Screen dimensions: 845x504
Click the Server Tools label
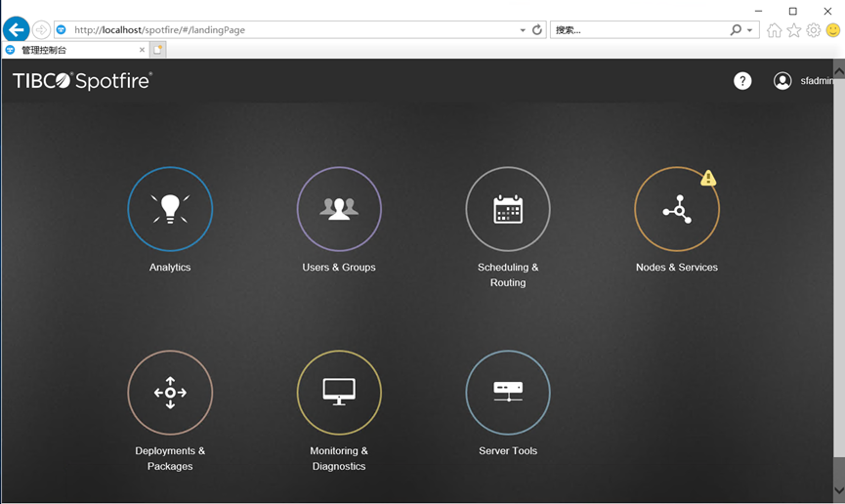508,451
